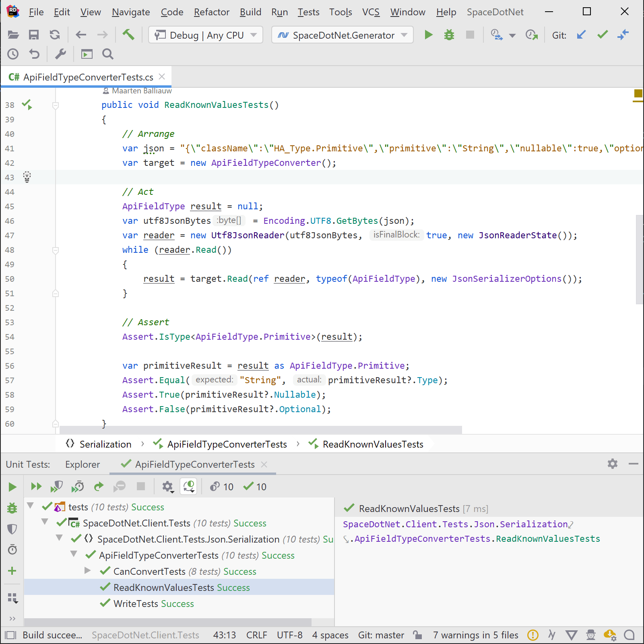This screenshot has height=644, width=644.
Task: Open the Refactor menu
Action: [x=211, y=12]
